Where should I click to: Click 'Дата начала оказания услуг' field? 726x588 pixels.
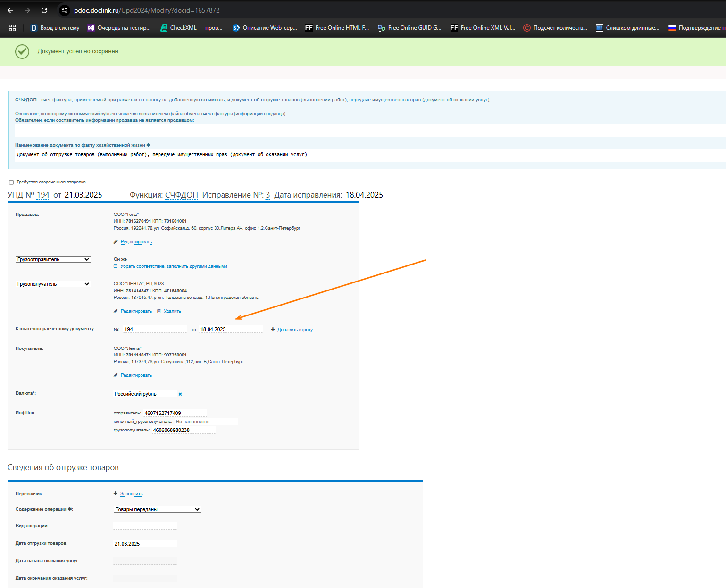[145, 561]
